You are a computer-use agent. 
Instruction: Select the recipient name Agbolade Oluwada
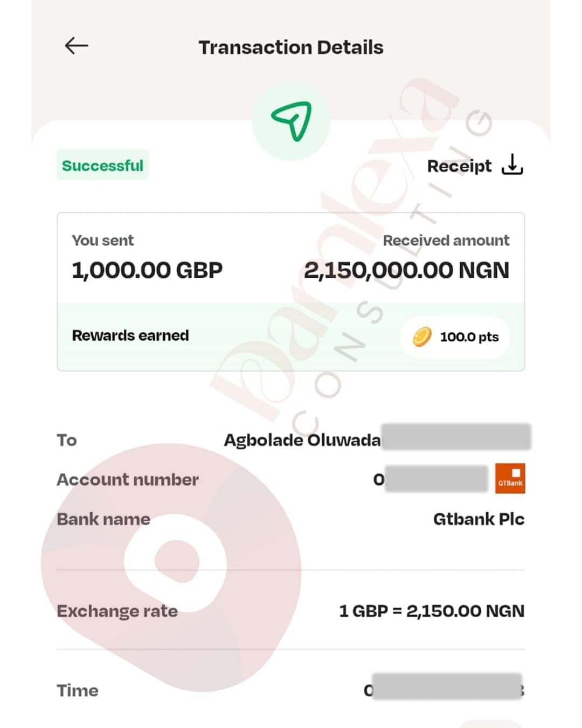coord(302,439)
